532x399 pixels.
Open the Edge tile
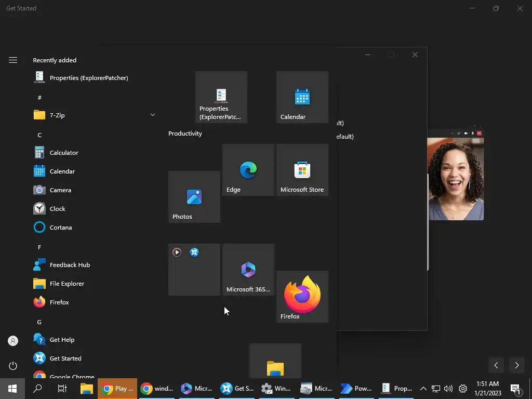pos(248,170)
